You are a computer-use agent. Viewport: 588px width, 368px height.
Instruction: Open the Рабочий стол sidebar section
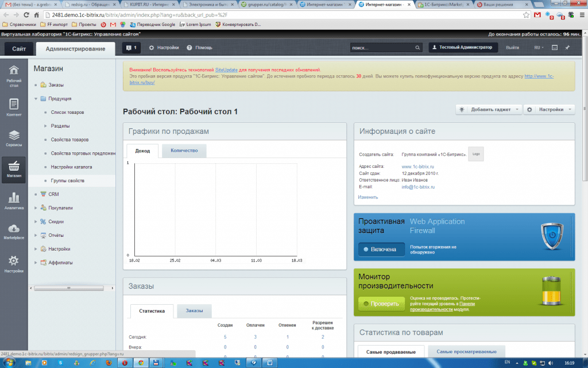tap(14, 76)
